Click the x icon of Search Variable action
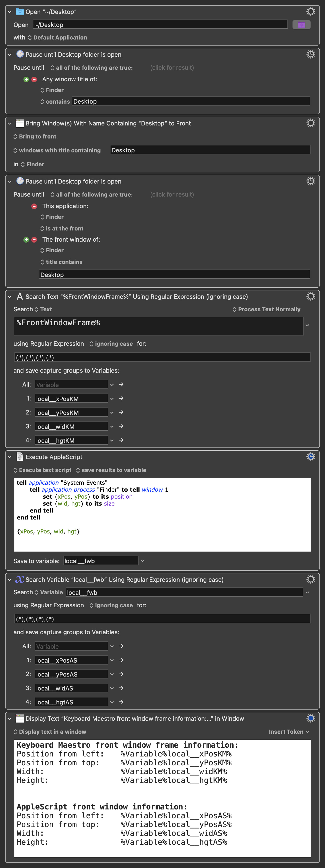Image resolution: width=325 pixels, height=868 pixels. (x=20, y=579)
